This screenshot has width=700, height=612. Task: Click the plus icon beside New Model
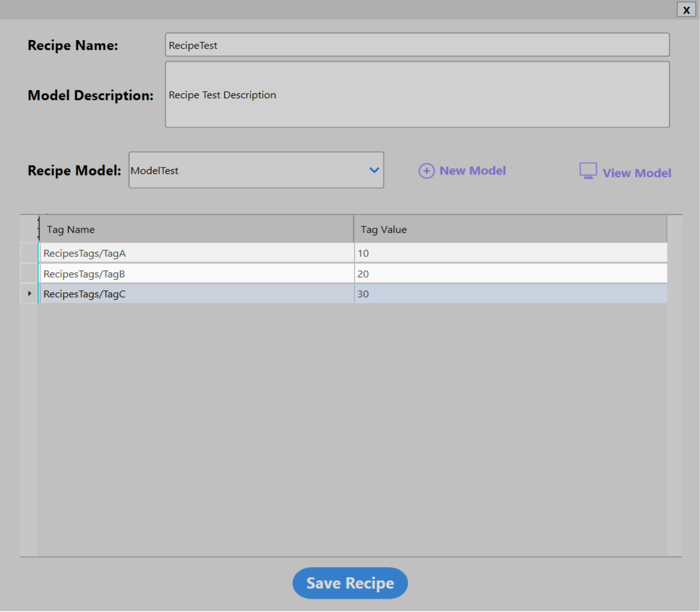pyautogui.click(x=426, y=171)
